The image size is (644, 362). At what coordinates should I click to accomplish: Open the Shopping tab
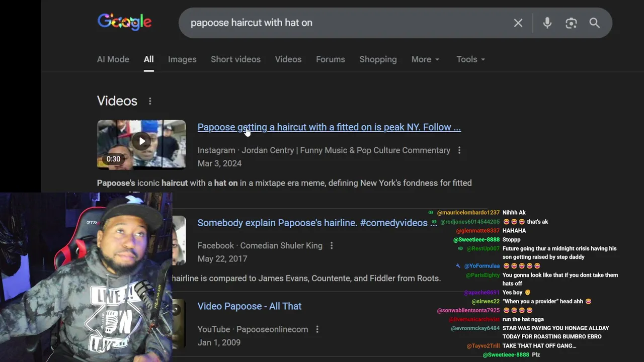click(378, 59)
